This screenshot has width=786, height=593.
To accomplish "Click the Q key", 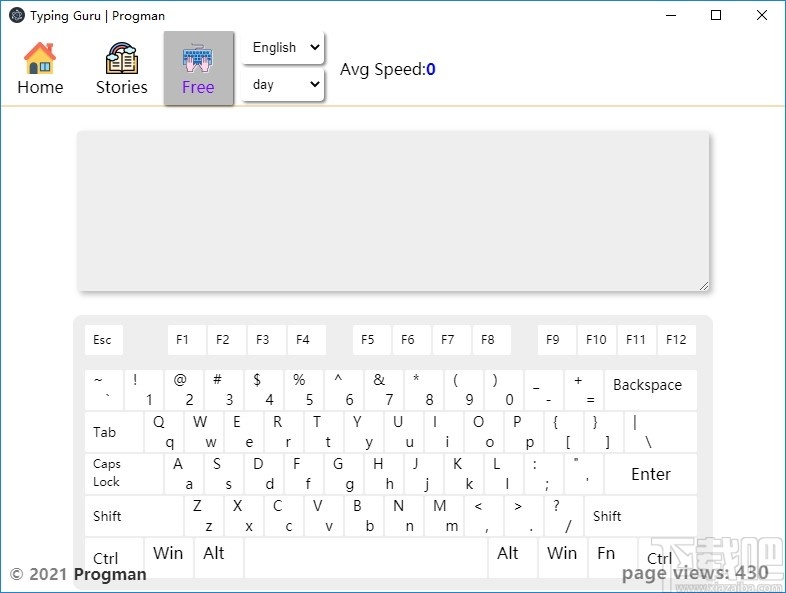I will tap(164, 432).
